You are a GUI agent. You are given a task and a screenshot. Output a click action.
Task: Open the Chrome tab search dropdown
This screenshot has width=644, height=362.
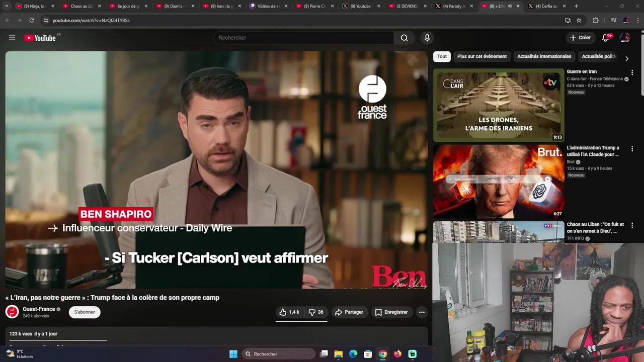pyautogui.click(x=7, y=6)
